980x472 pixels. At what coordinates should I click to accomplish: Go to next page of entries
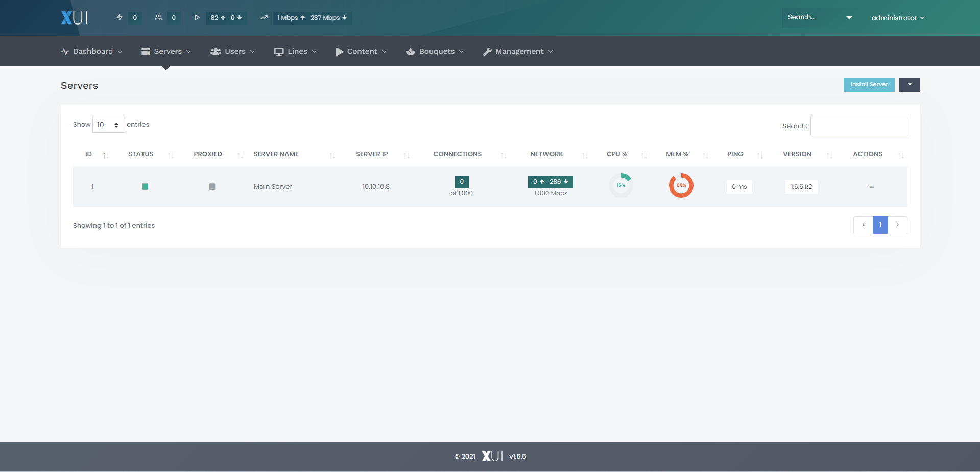pos(898,225)
